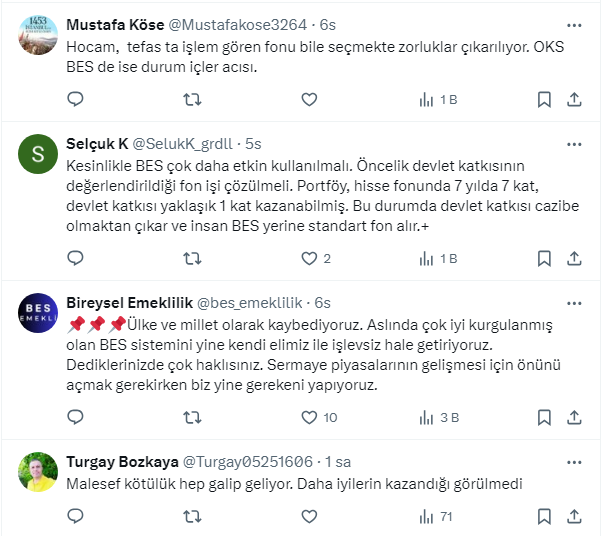Image resolution: width=610 pixels, height=536 pixels.
Task: Open Mustafa Köse's profile picture
Action: (38, 35)
